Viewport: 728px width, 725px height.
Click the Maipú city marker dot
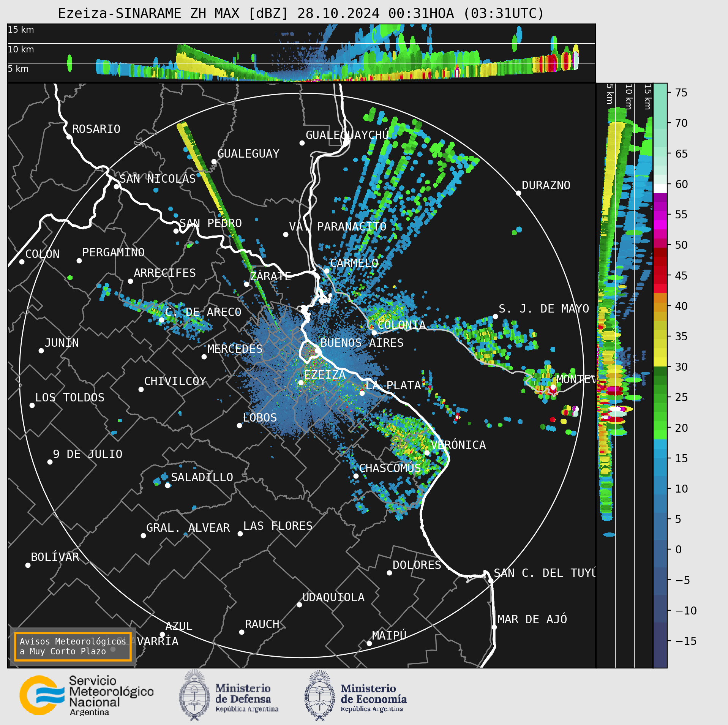pyautogui.click(x=369, y=643)
